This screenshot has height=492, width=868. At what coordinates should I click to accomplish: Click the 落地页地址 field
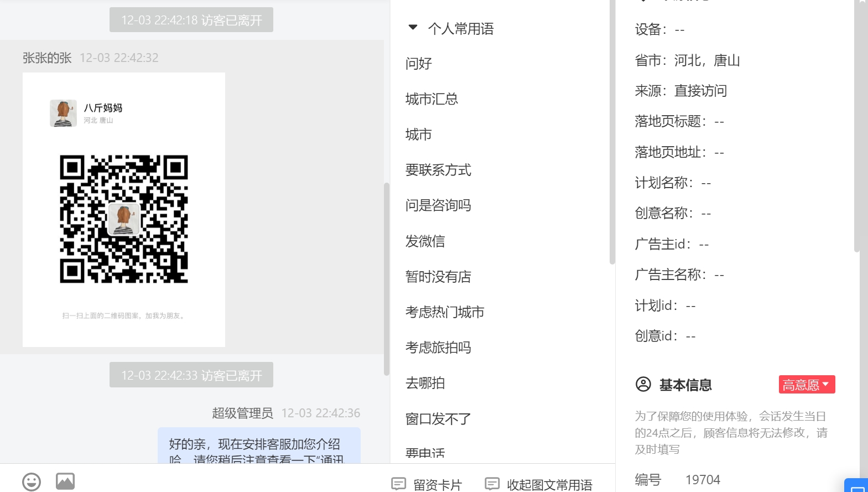[x=679, y=152]
